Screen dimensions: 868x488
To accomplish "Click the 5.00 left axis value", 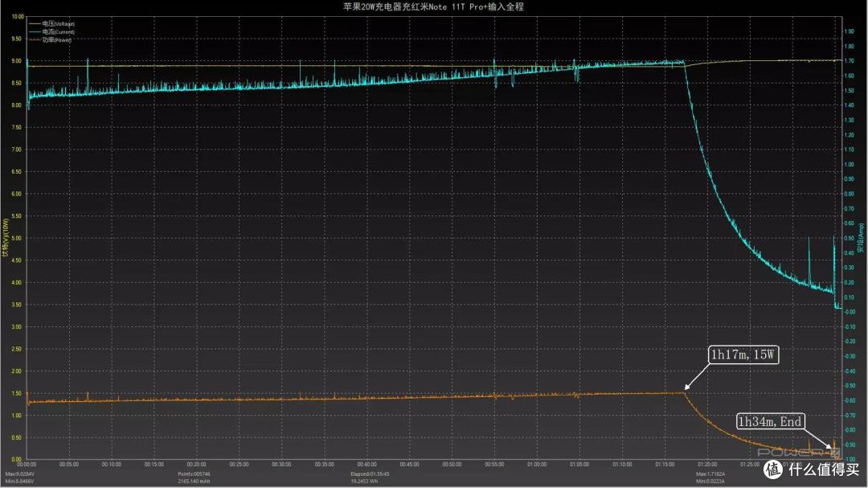I will coord(17,238).
